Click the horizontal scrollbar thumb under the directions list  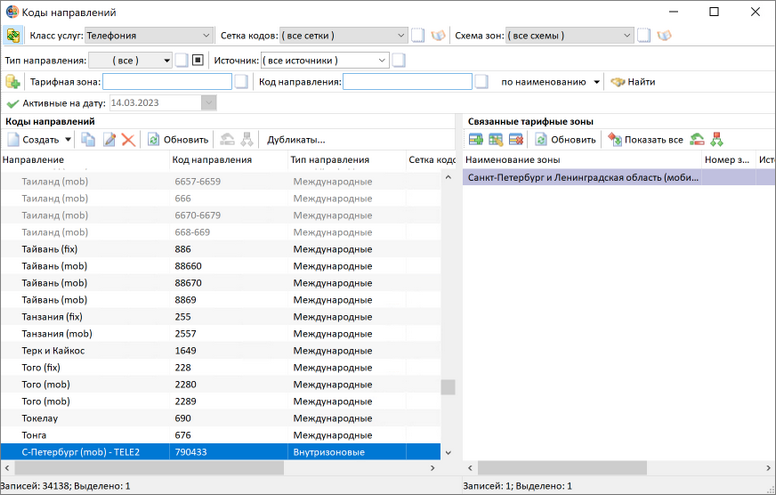[149, 468]
